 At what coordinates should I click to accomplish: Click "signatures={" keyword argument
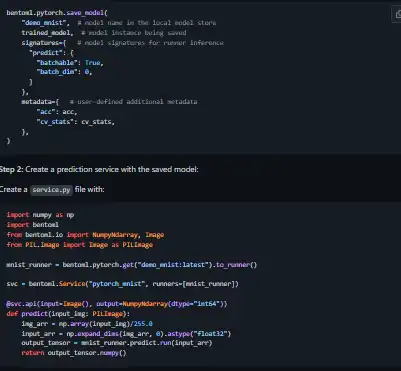click(x=44, y=43)
